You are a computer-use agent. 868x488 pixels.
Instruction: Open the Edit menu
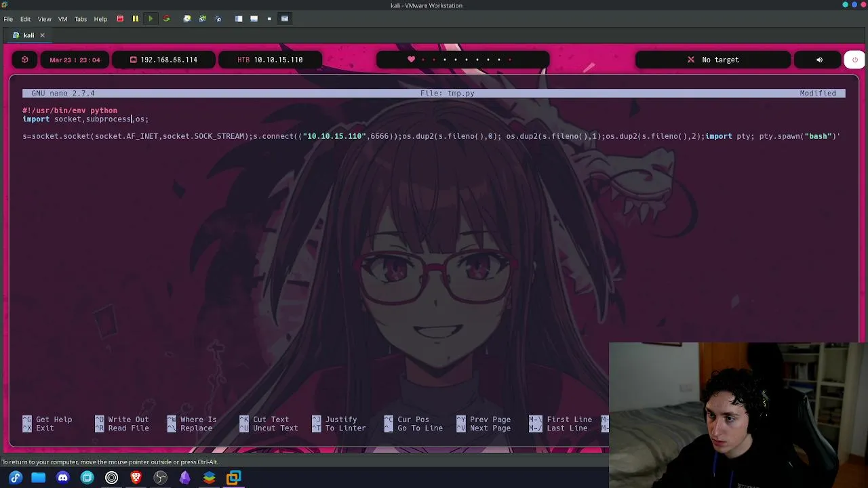tap(25, 19)
